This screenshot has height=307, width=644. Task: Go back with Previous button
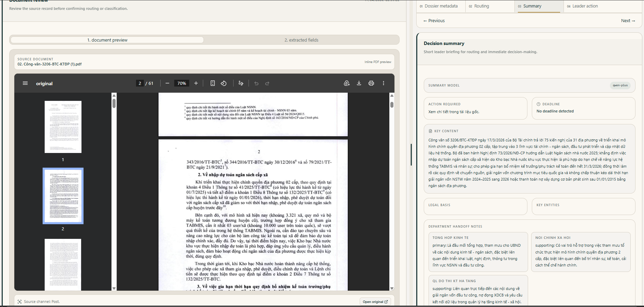click(434, 21)
